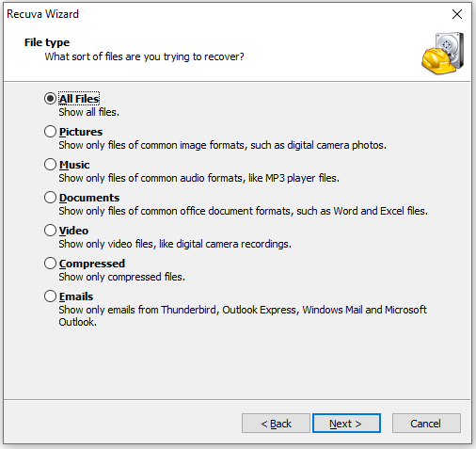
Task: Cancel the Recuva Wizard
Action: 426,424
